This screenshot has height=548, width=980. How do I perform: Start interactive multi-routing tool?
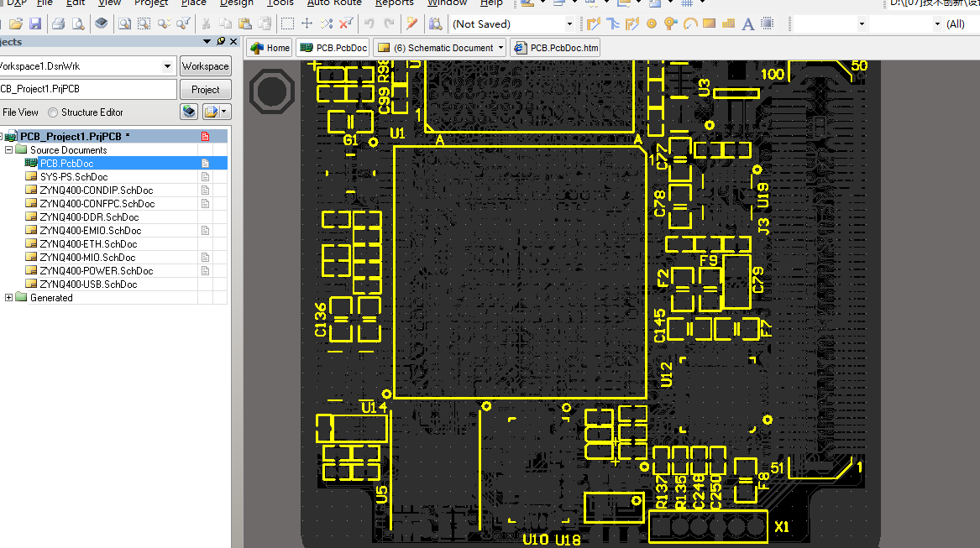click(613, 23)
